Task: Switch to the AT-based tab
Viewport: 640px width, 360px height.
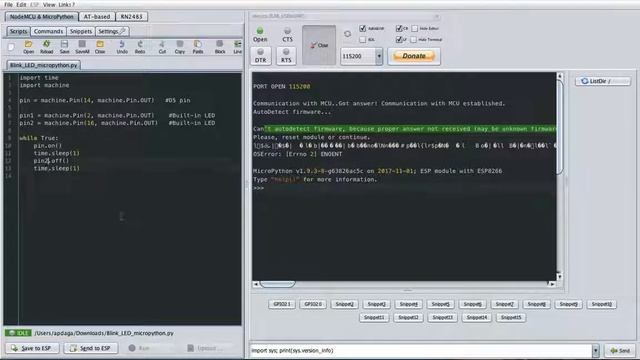Action: click(x=97, y=17)
